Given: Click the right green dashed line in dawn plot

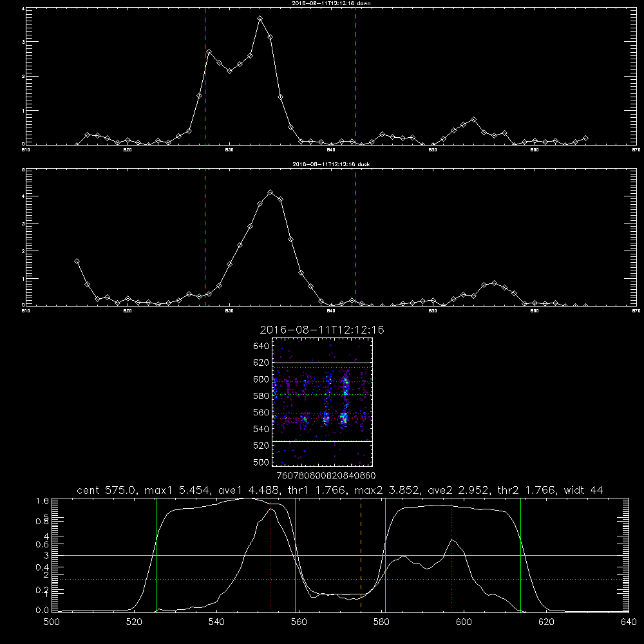Looking at the screenshot, I should [x=356, y=76].
